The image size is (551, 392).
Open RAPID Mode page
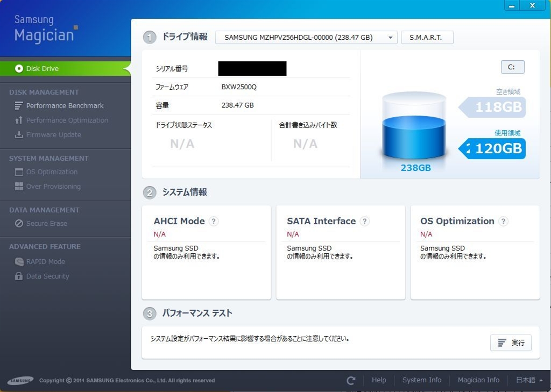pyautogui.click(x=45, y=262)
